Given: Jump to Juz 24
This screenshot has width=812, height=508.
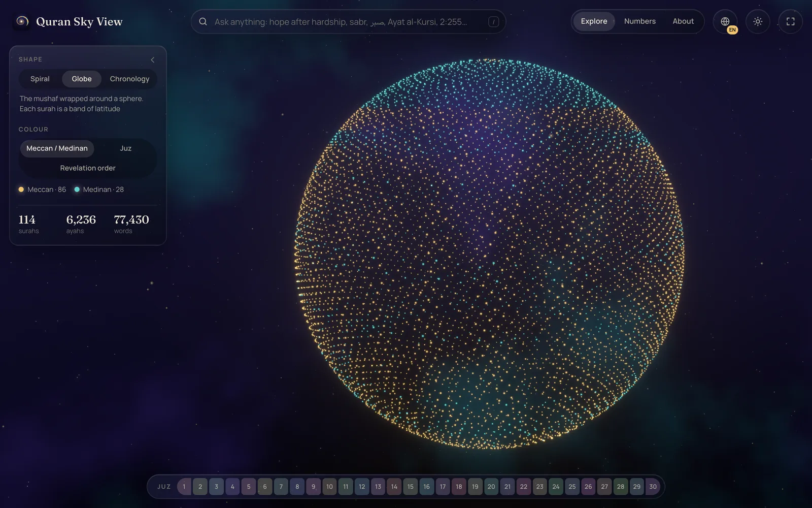Looking at the screenshot, I should click(556, 487).
